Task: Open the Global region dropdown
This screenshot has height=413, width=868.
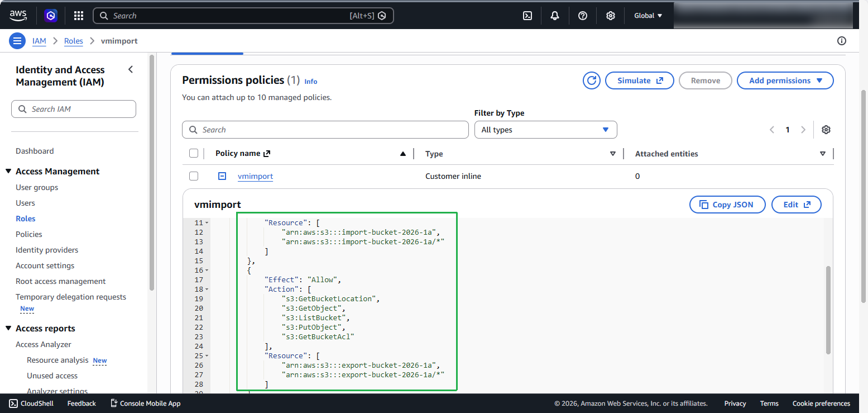Action: [648, 16]
